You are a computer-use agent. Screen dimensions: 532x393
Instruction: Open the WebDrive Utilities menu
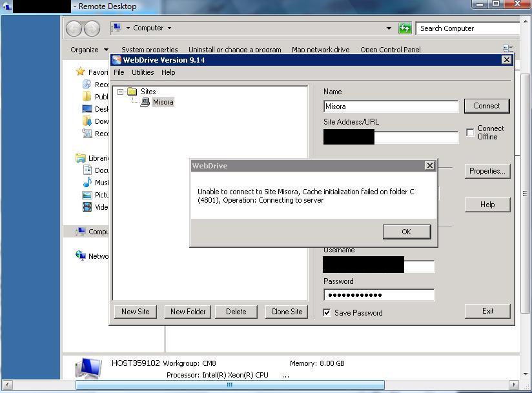[x=143, y=72]
